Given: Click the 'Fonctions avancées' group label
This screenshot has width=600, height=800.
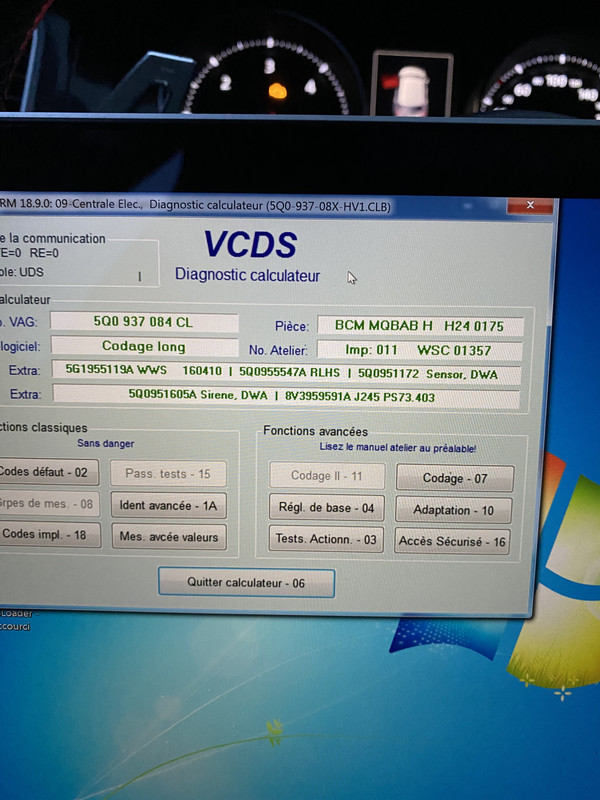Looking at the screenshot, I should 315,431.
